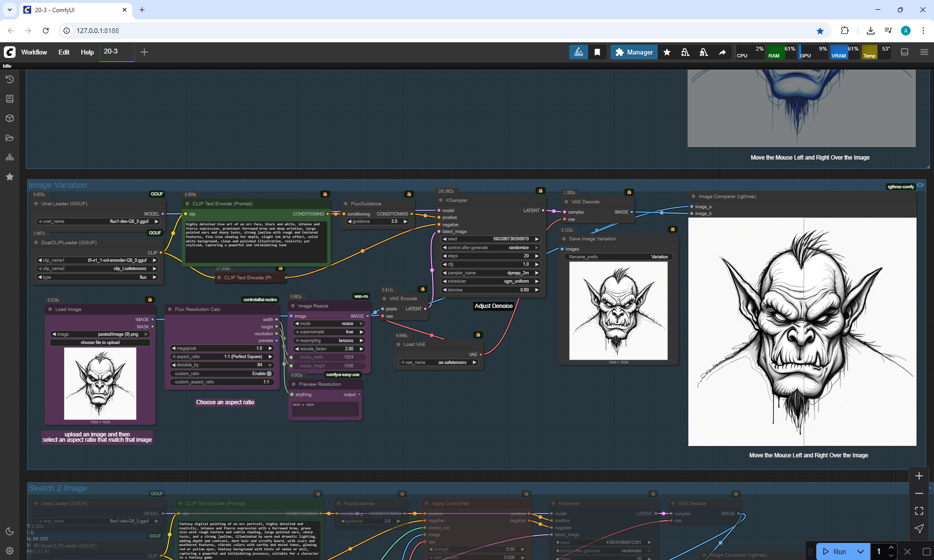Toggle dark theme moon icon
Screen dimensions: 934x560
point(9,531)
